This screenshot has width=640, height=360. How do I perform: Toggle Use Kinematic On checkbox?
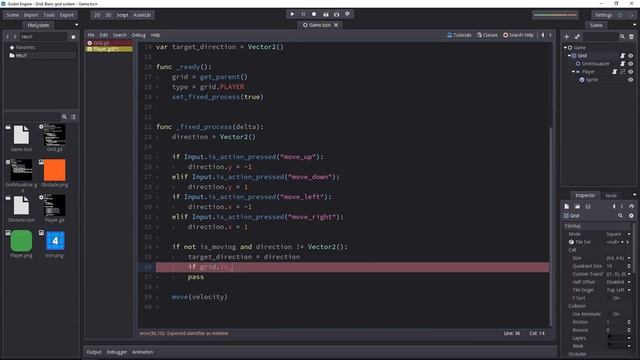point(616,314)
